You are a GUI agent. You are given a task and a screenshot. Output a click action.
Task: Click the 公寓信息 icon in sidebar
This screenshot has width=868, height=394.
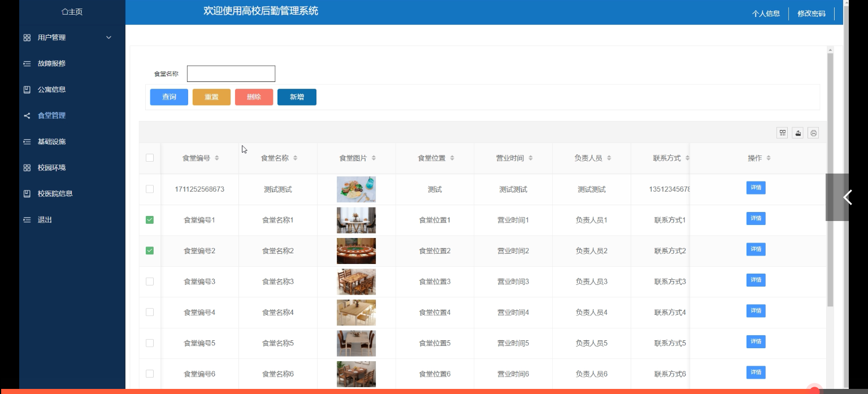[27, 90]
